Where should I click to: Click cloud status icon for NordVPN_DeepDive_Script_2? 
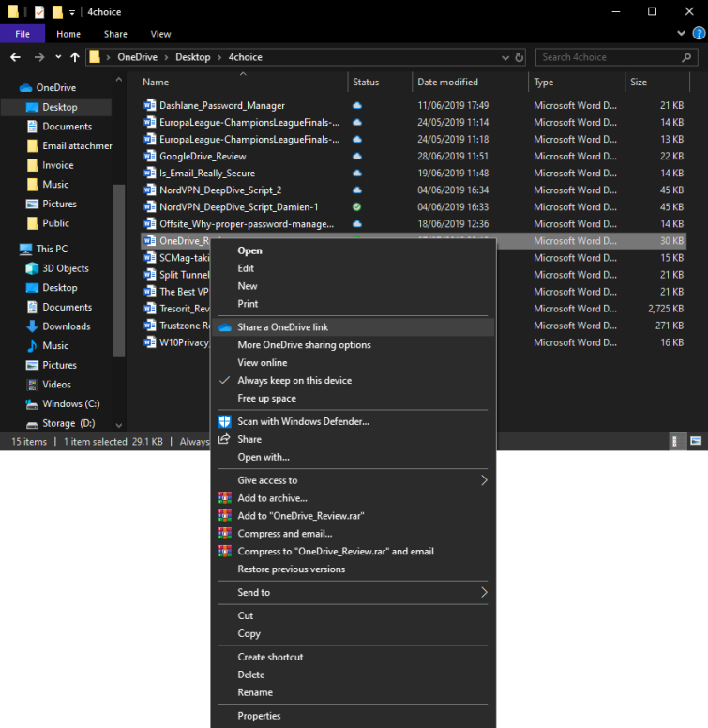(x=356, y=190)
